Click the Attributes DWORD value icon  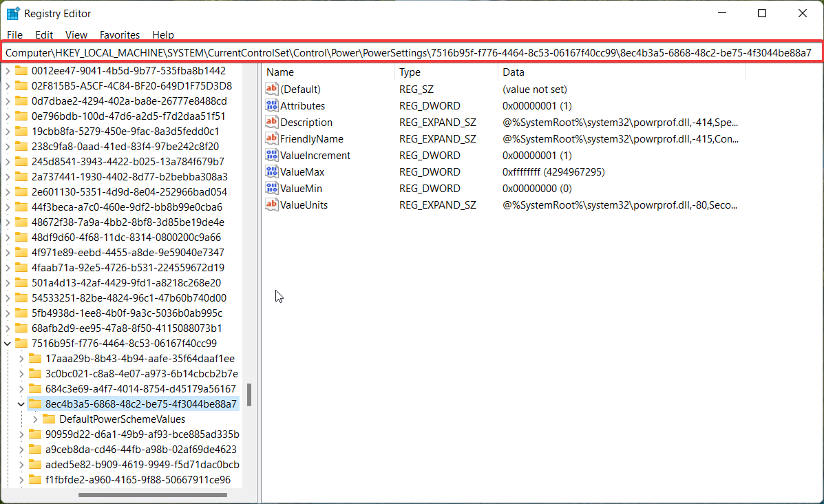tap(271, 106)
